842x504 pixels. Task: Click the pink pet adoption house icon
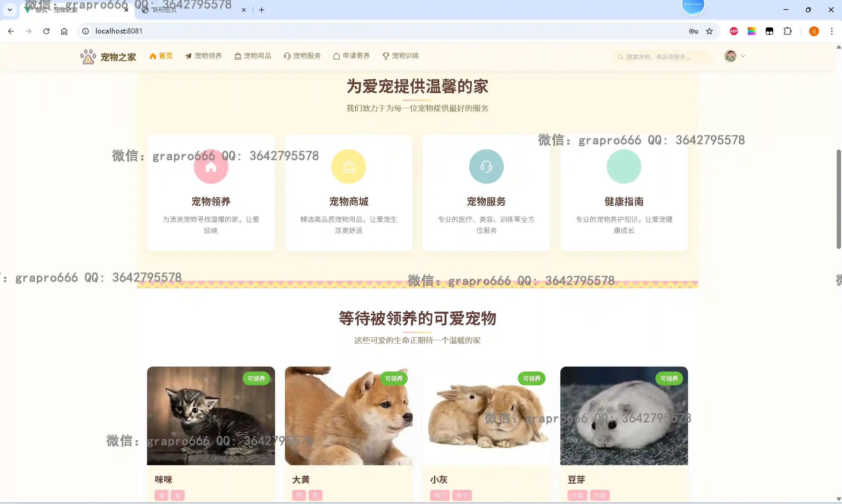point(211,167)
